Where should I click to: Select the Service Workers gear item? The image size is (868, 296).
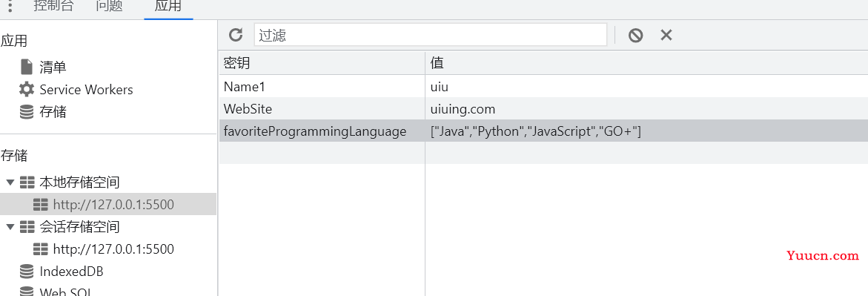click(x=76, y=89)
